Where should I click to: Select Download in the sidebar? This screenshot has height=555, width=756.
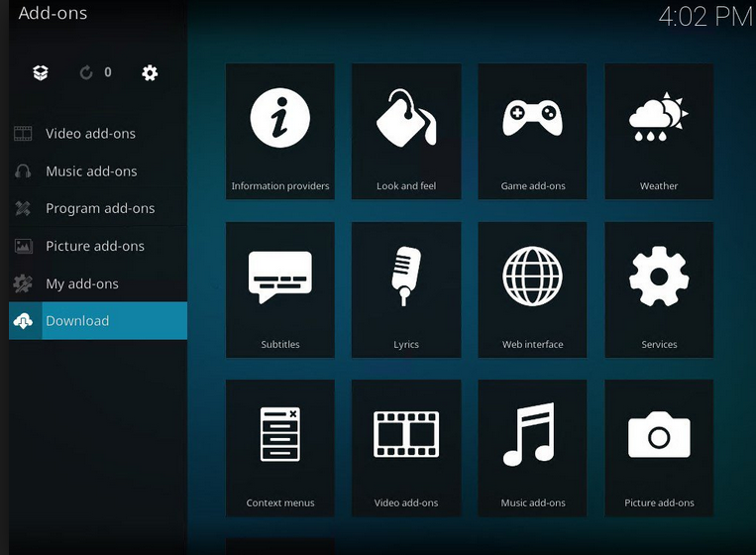pos(98,321)
